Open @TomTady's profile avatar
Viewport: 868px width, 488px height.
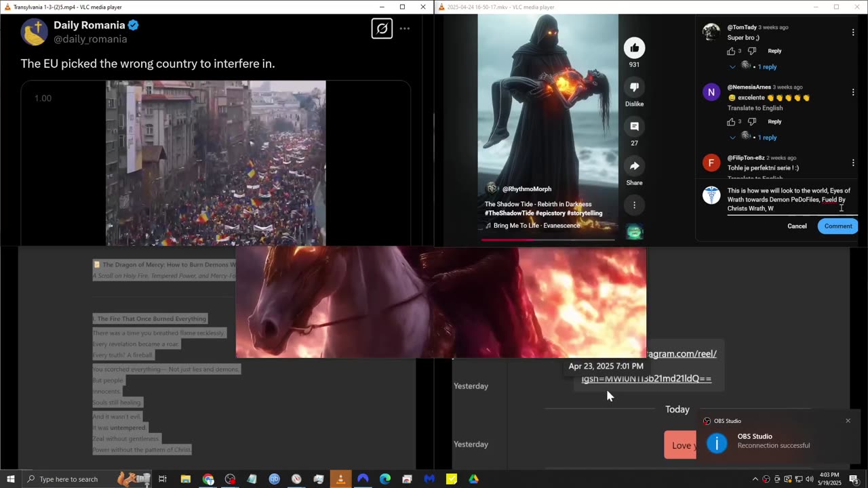pos(711,32)
